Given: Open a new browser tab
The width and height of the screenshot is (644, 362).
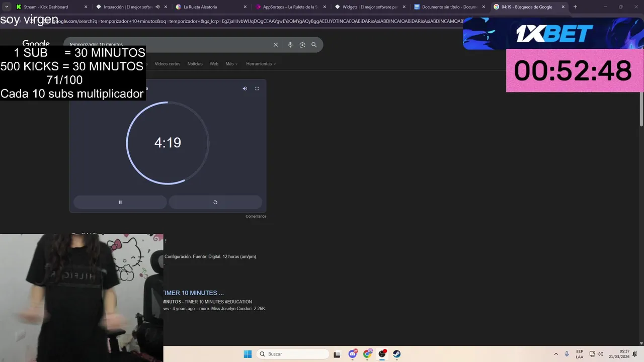Looking at the screenshot, I should point(575,7).
